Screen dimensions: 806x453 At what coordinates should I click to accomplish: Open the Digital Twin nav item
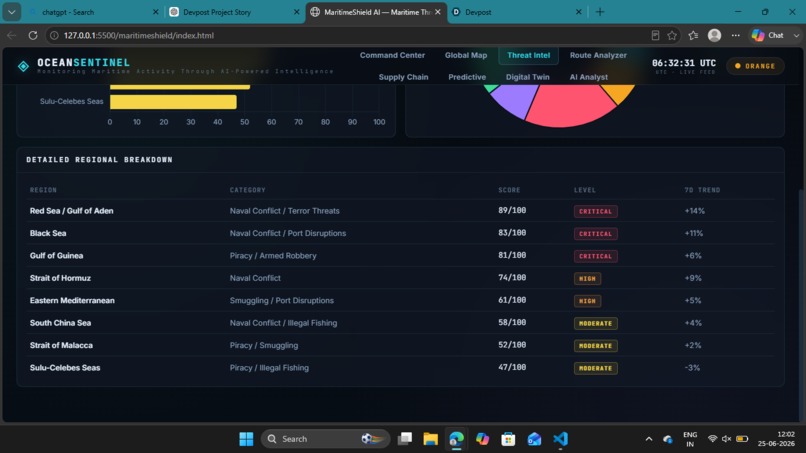527,77
